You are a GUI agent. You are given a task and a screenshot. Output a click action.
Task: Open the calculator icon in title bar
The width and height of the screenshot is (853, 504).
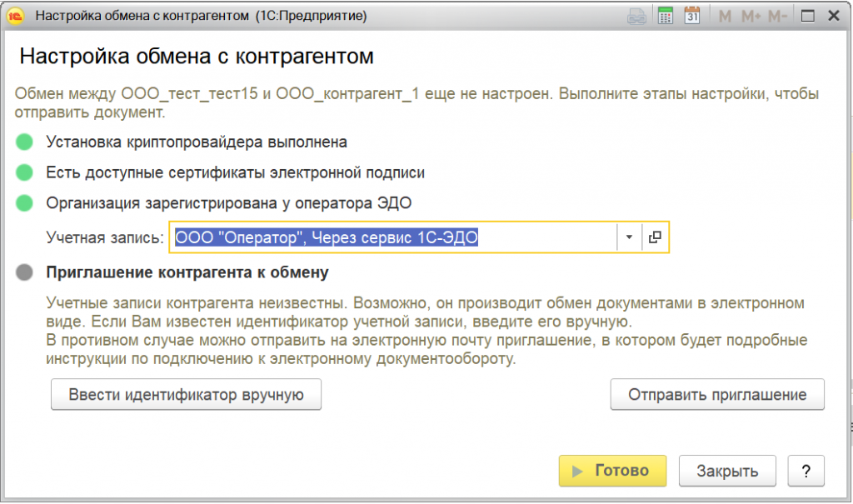click(665, 16)
